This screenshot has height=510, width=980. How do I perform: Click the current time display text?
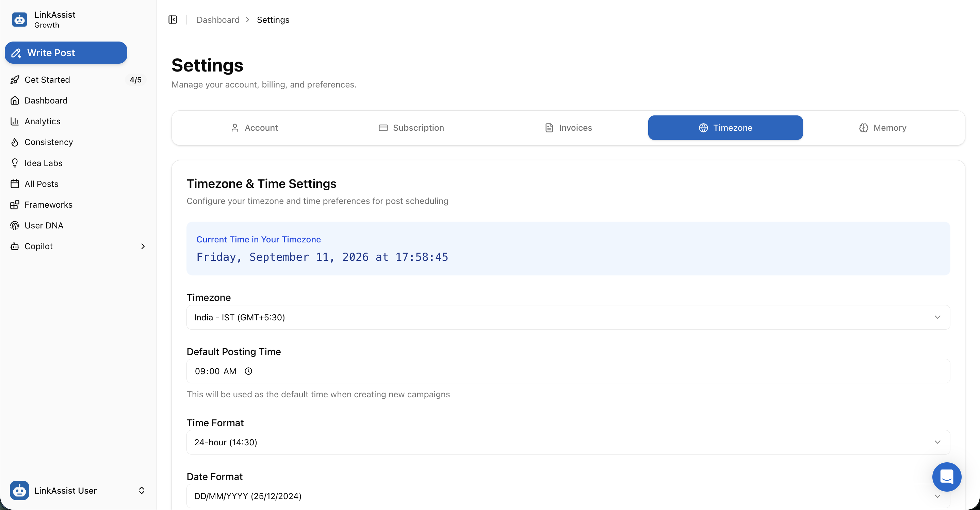[322, 257]
